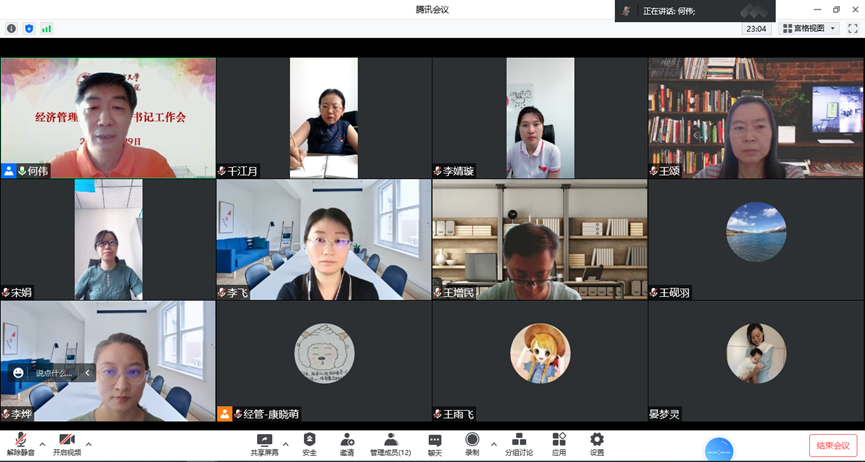Click the meeting info icon at top left
The width and height of the screenshot is (865, 462).
[x=12, y=29]
